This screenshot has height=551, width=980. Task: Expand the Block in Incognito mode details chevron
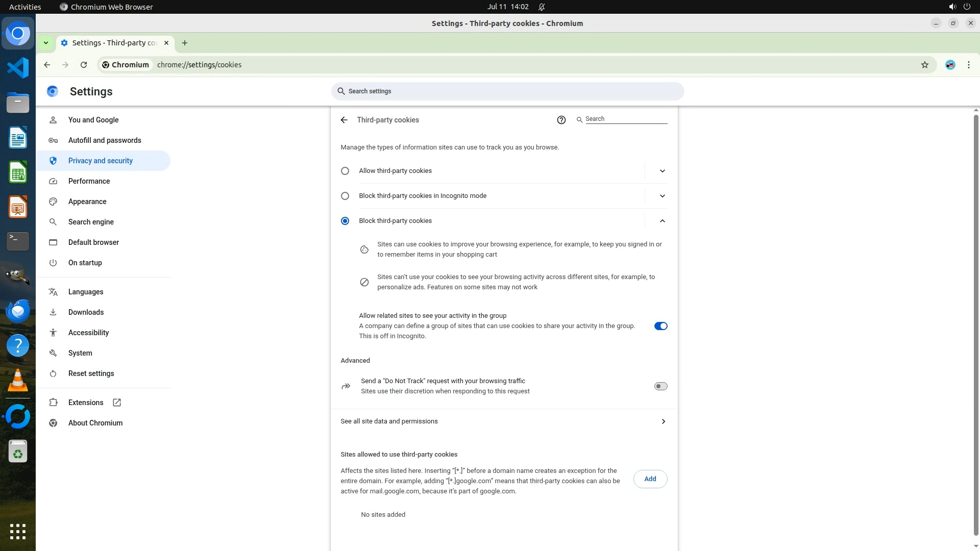tap(662, 196)
